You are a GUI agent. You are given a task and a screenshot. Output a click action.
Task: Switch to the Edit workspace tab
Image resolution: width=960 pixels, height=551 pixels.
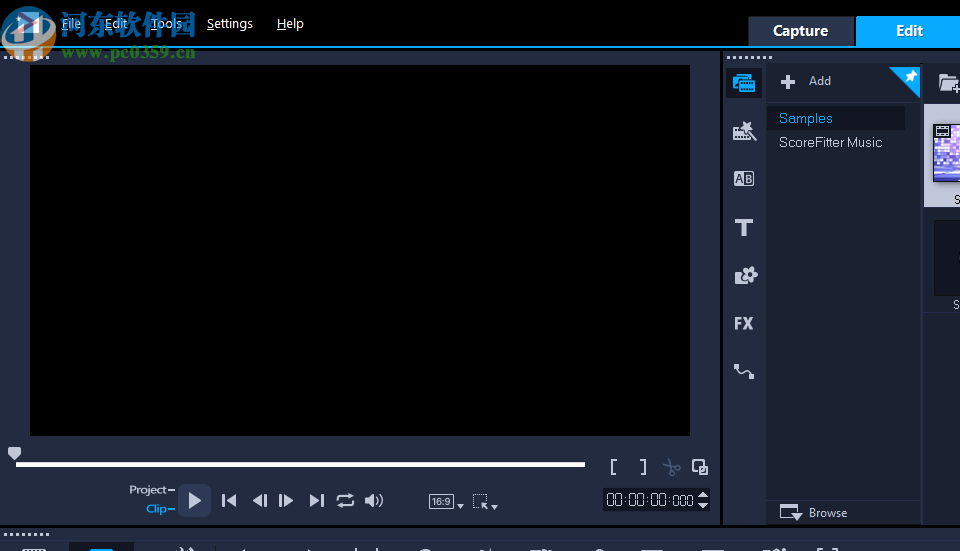point(909,31)
